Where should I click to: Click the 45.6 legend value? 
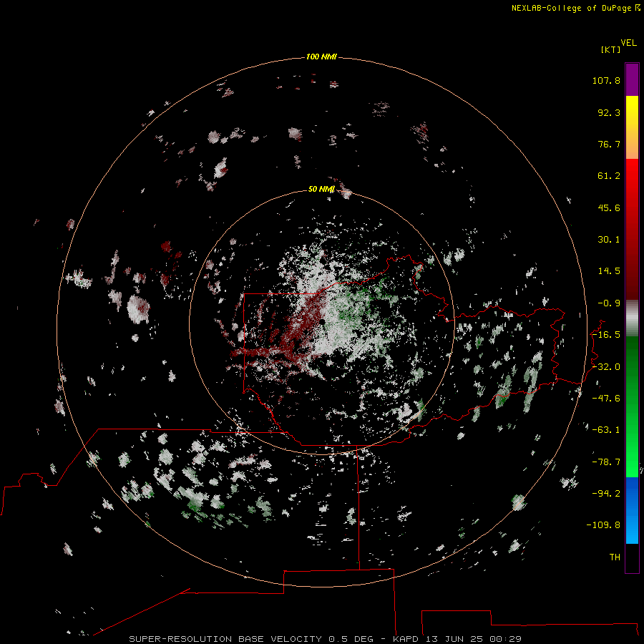click(609, 208)
